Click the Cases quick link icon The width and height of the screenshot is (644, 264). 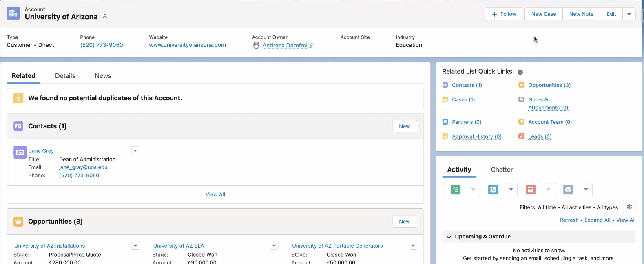click(x=445, y=99)
